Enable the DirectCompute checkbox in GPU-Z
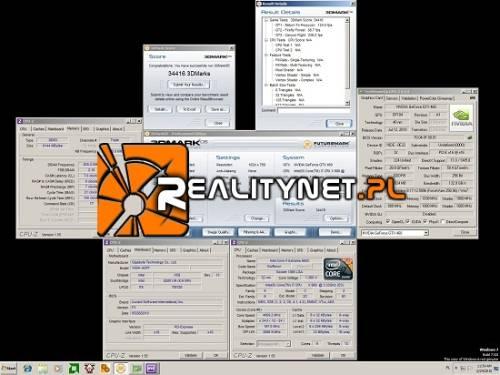500x375 pixels. coord(443,221)
